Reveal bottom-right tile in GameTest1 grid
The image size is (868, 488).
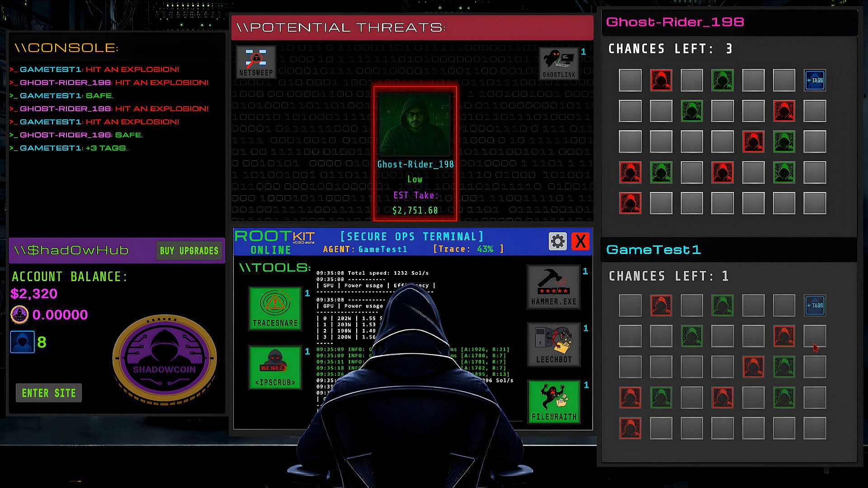click(x=815, y=428)
